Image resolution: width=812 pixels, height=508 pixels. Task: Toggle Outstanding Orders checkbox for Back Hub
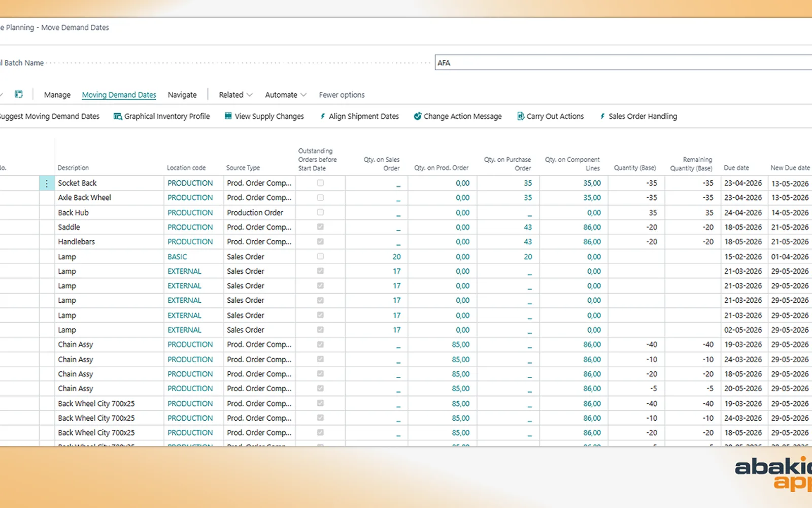pos(320,212)
